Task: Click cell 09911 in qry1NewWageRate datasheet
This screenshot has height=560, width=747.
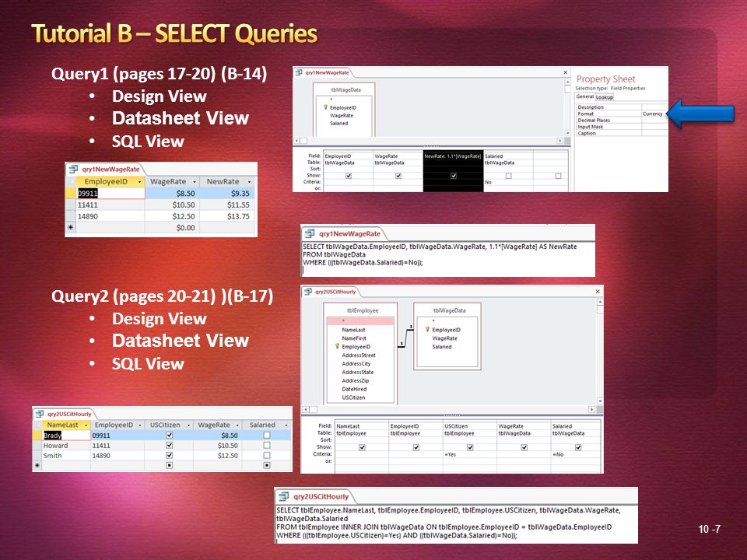Action: pyautogui.click(x=110, y=194)
